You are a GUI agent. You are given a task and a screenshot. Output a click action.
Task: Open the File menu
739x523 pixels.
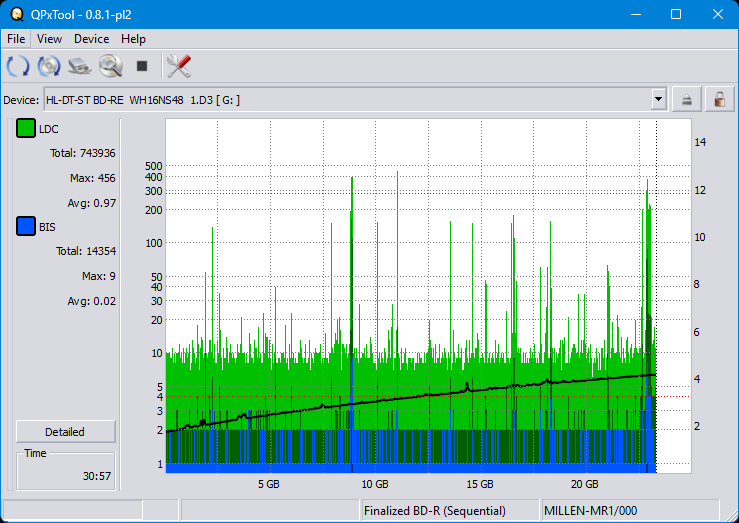16,39
